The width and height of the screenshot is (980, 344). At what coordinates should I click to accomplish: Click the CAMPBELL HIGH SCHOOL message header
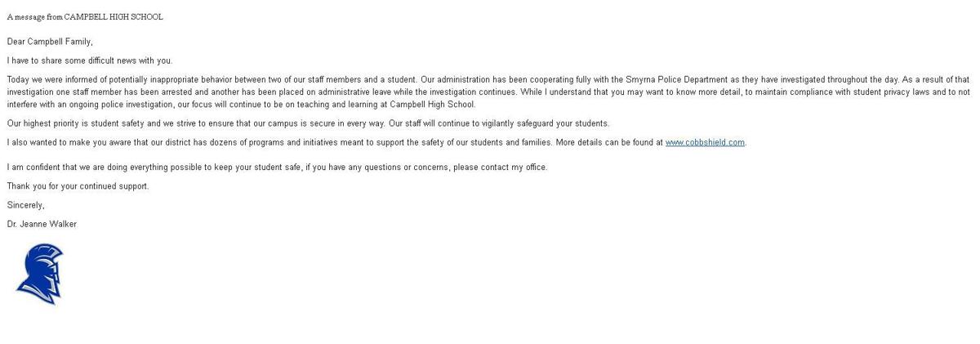pos(85,16)
